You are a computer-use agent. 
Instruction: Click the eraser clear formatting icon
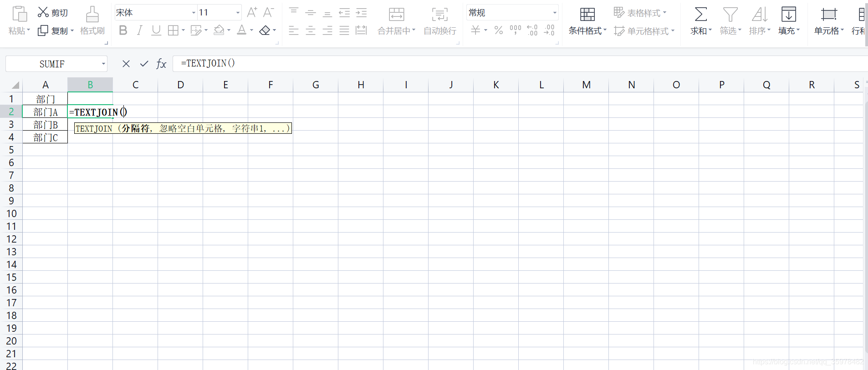(x=265, y=30)
